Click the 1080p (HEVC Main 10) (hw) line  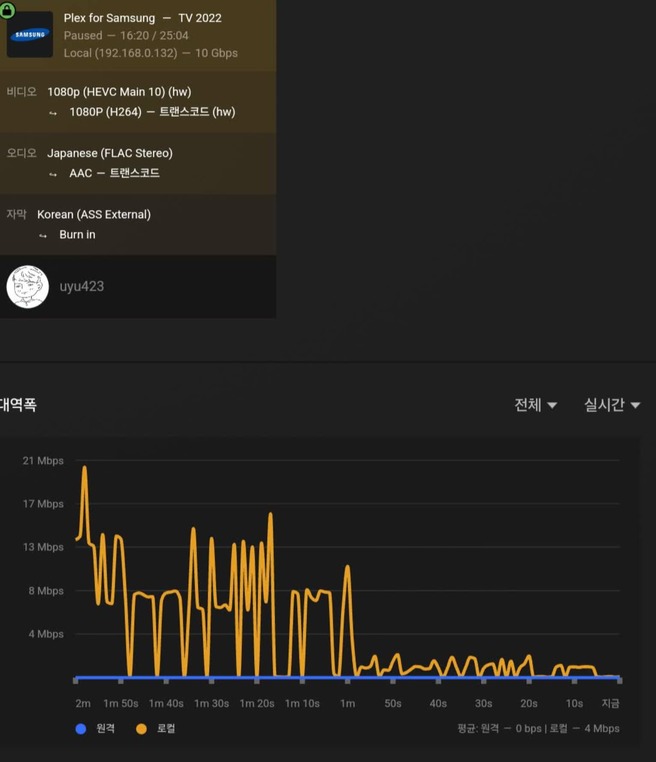(119, 92)
